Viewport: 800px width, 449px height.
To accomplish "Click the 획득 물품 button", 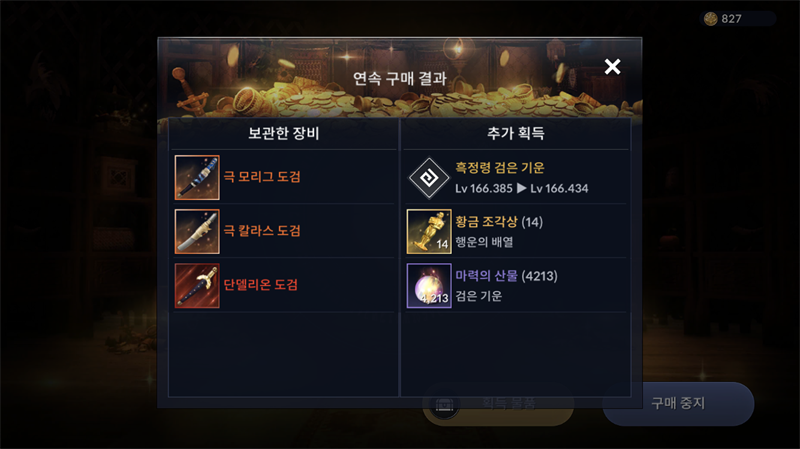I will click(498, 405).
